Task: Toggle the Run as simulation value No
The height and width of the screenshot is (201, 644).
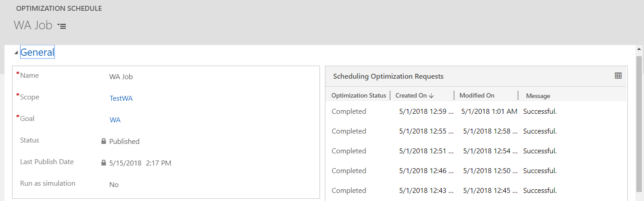Action: (x=114, y=184)
